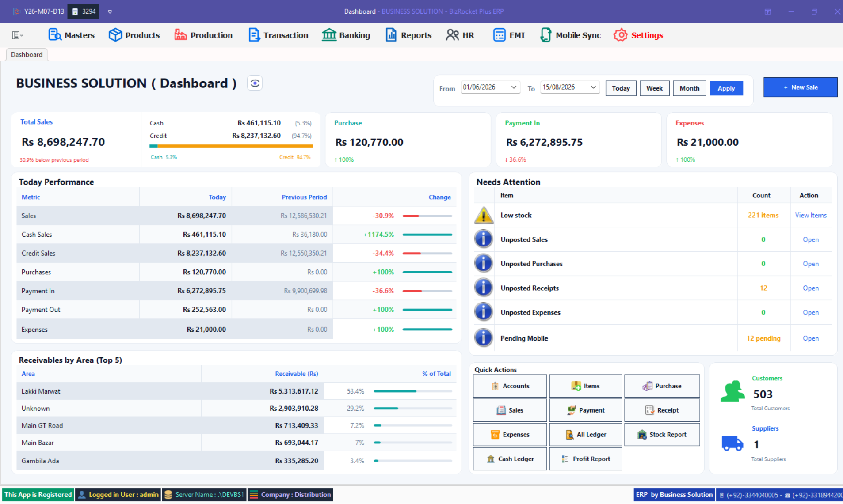The height and width of the screenshot is (504, 843).
Task: Click the Server Name status entry
Action: tap(204, 495)
